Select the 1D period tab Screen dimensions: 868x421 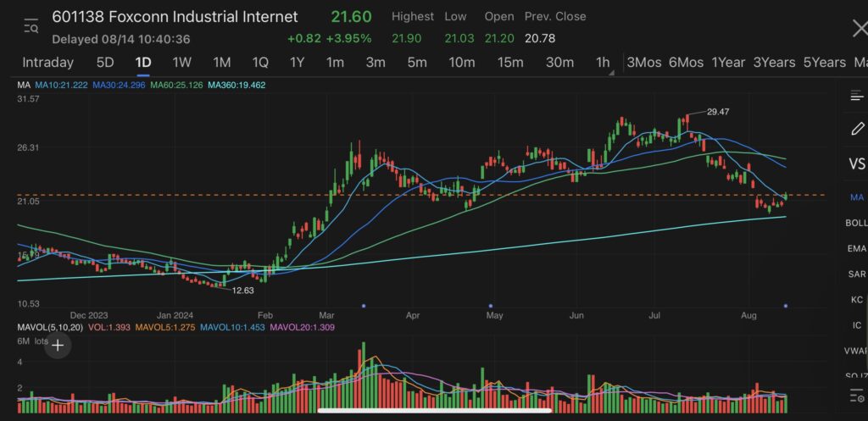(143, 63)
